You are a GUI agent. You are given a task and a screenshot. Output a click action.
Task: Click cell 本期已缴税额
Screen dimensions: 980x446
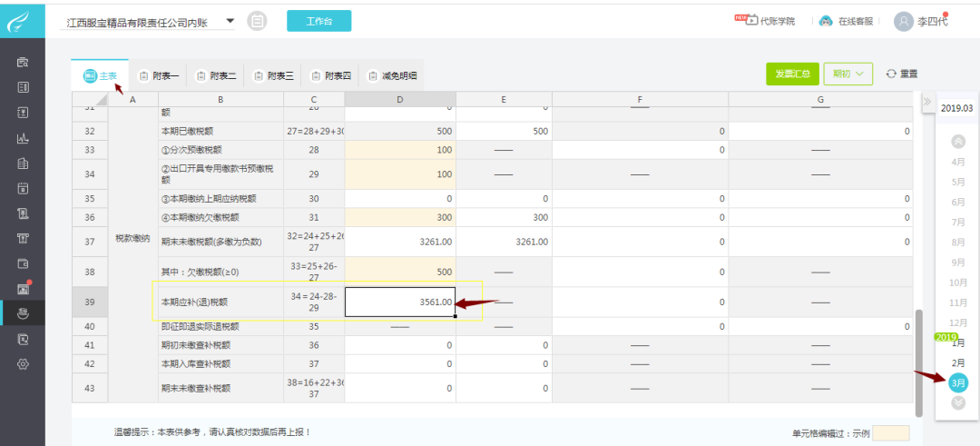click(220, 132)
